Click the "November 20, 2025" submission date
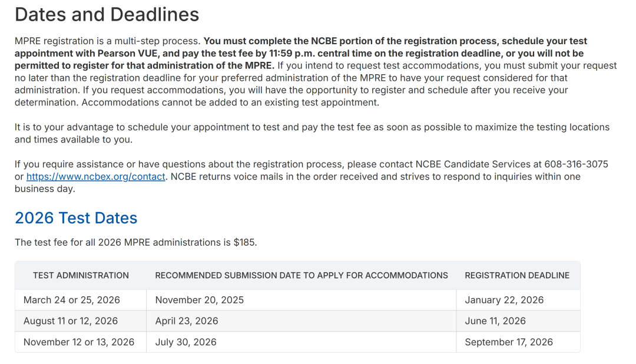This screenshot has height=364, width=636. (x=200, y=300)
